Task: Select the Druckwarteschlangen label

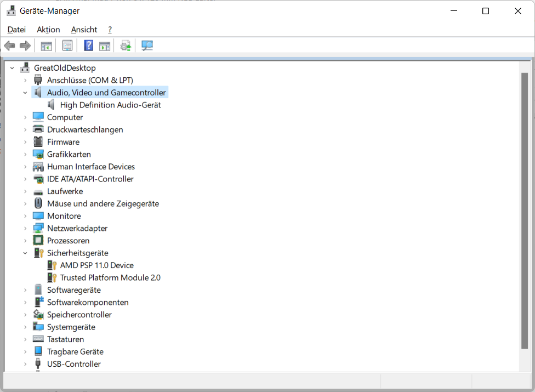Action: 85,129
